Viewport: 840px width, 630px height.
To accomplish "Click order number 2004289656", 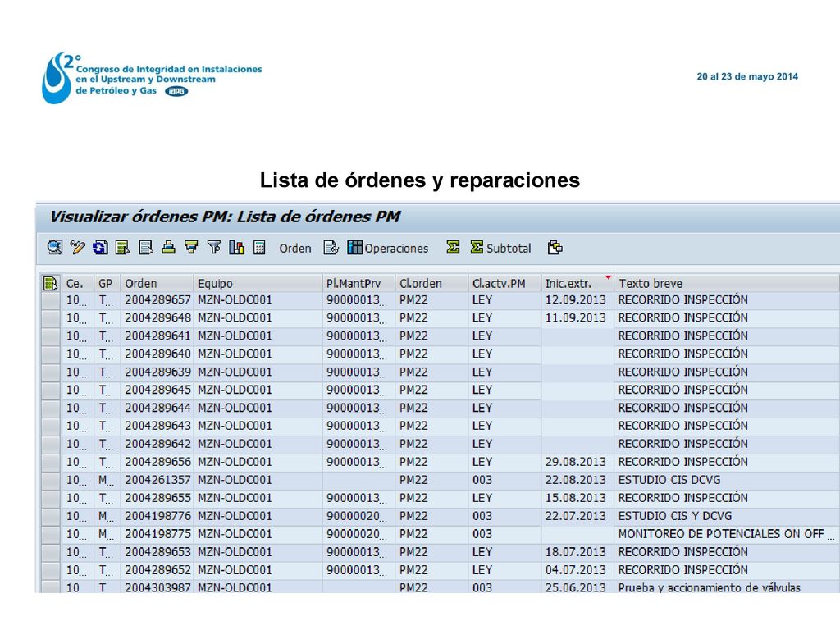I will tap(157, 462).
